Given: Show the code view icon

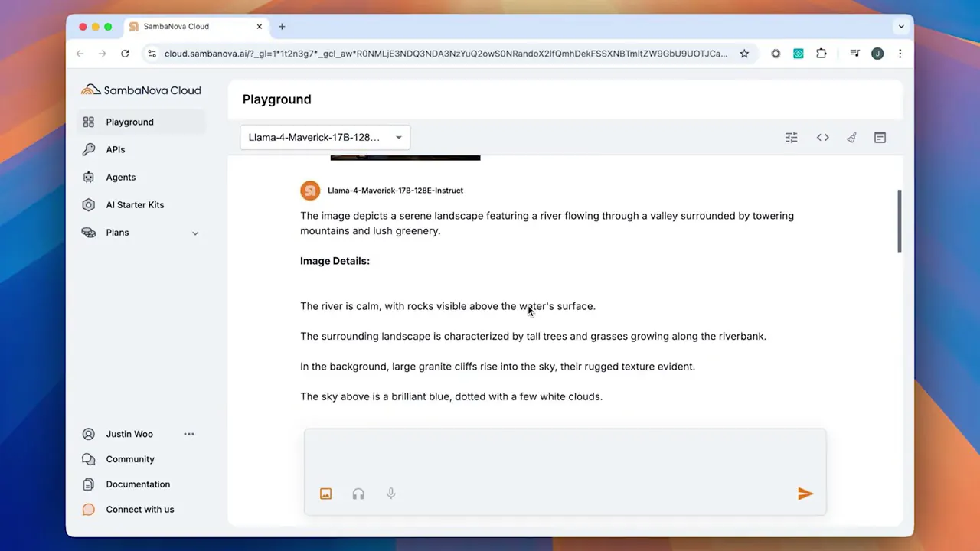Looking at the screenshot, I should [822, 138].
